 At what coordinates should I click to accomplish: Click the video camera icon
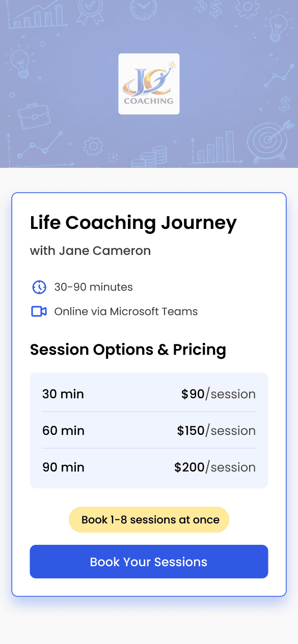click(x=39, y=311)
